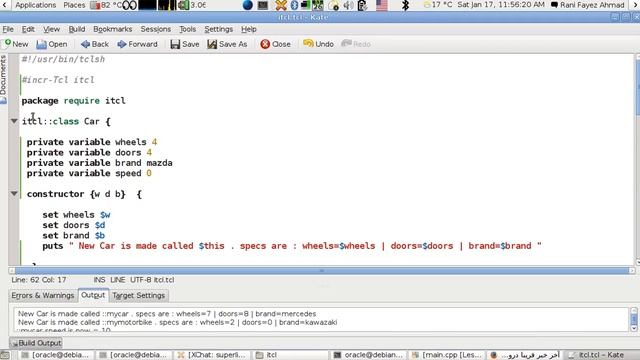Click output line containing brand=mercedes
640x360 pixels.
pyautogui.click(x=167, y=314)
